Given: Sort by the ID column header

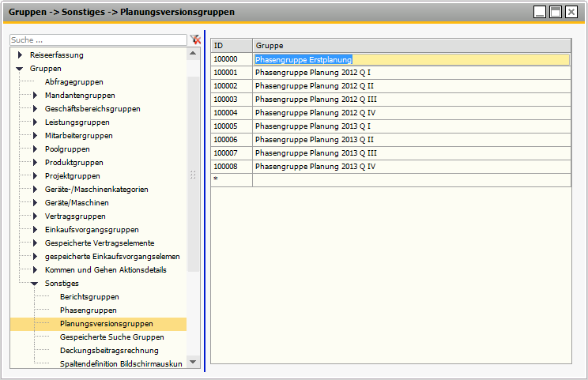Looking at the screenshot, I should 231,46.
